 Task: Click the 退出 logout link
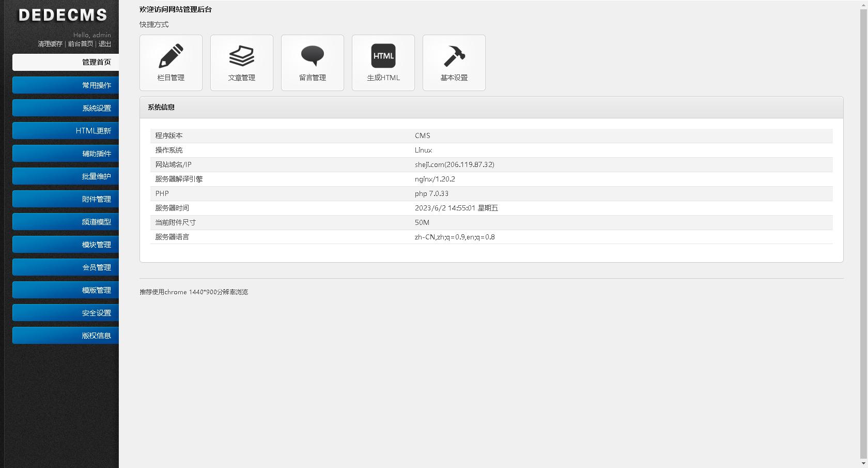104,44
